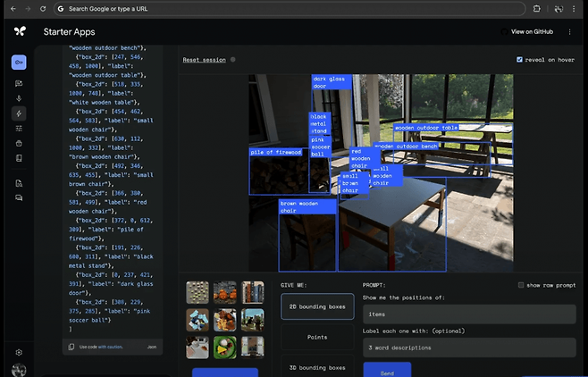This screenshot has width=588, height=377.
Task: Select the lightning bolt Starter Apps icon
Action: coord(19,113)
